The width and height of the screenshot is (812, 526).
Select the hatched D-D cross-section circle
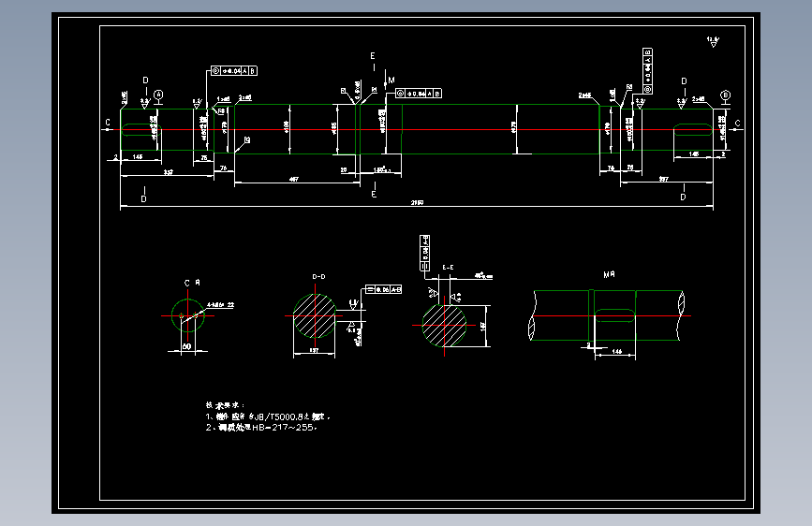coord(315,315)
